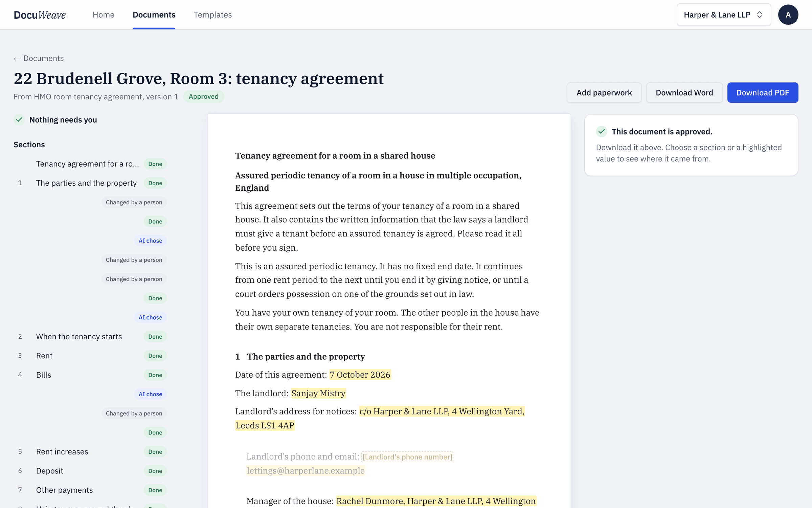Click the Done badge next to Deposit

coord(155,471)
